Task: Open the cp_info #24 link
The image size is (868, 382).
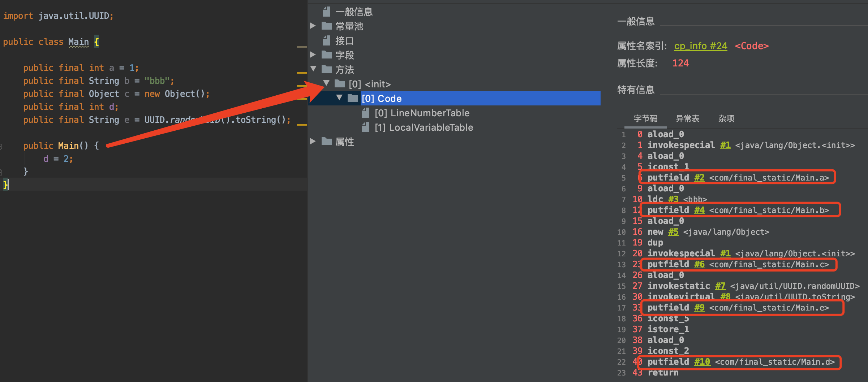Action: pos(700,46)
